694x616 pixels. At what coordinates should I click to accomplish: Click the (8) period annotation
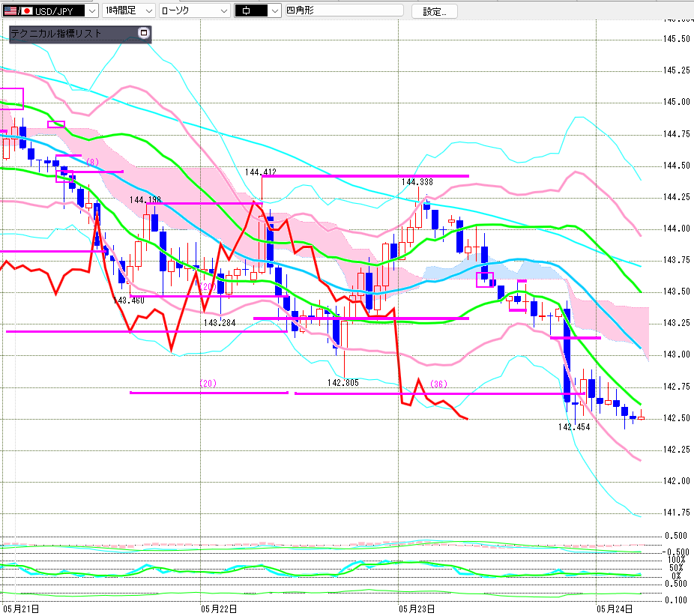pyautogui.click(x=92, y=162)
